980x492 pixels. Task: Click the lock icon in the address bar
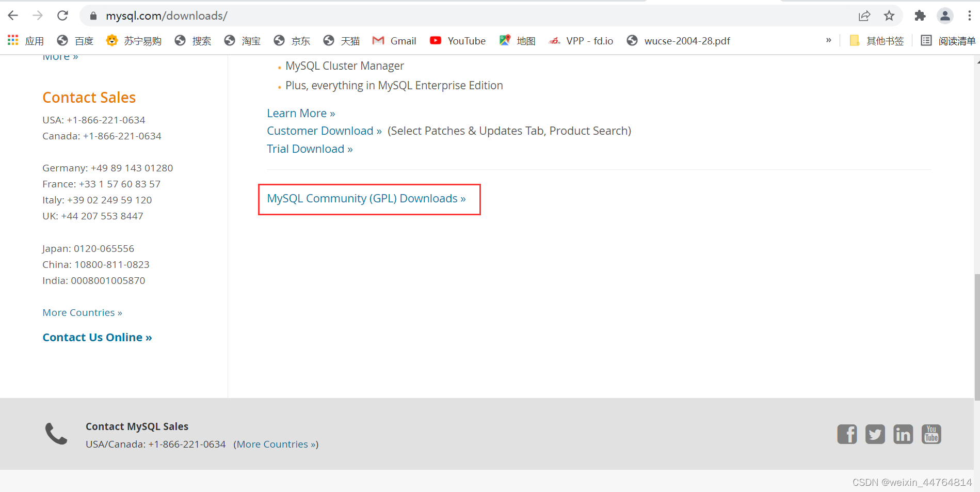pos(93,16)
